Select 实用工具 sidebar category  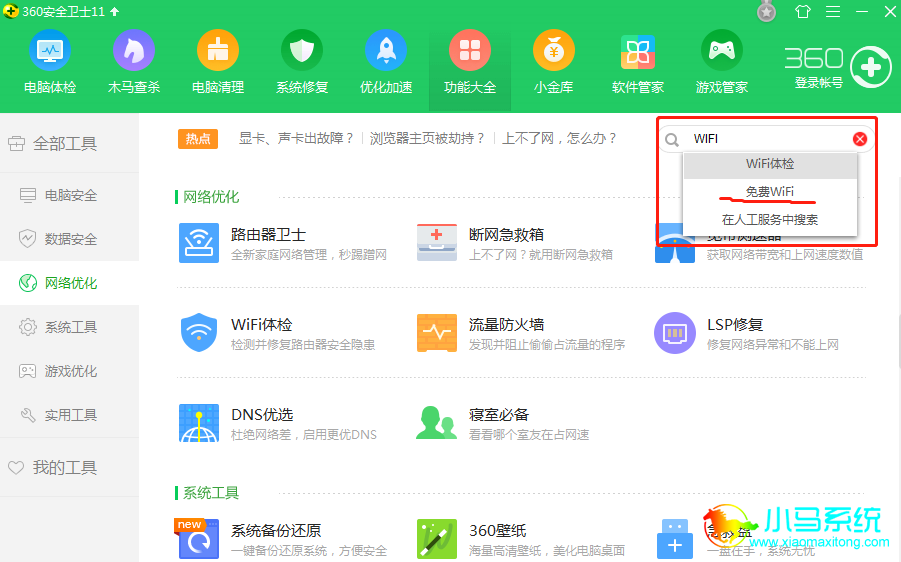(x=69, y=415)
